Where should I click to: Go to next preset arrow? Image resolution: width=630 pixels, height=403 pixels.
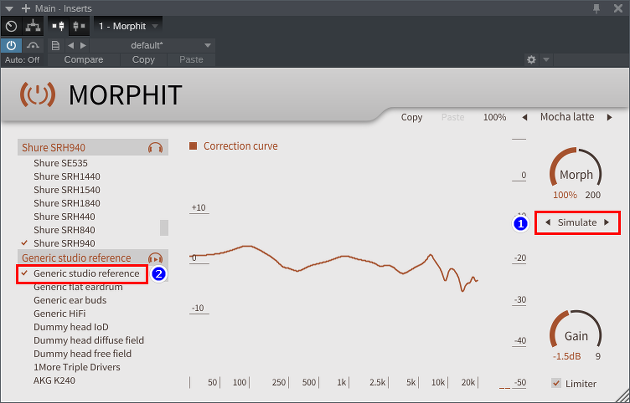pos(83,45)
